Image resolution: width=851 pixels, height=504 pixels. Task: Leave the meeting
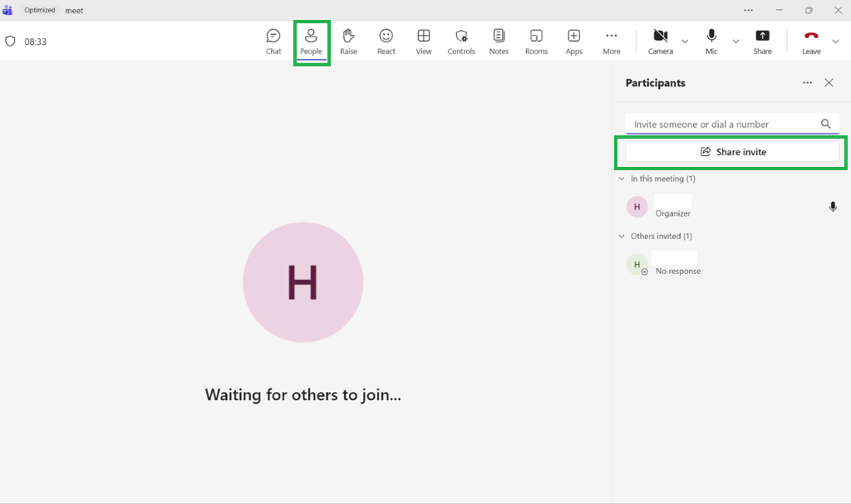(811, 42)
